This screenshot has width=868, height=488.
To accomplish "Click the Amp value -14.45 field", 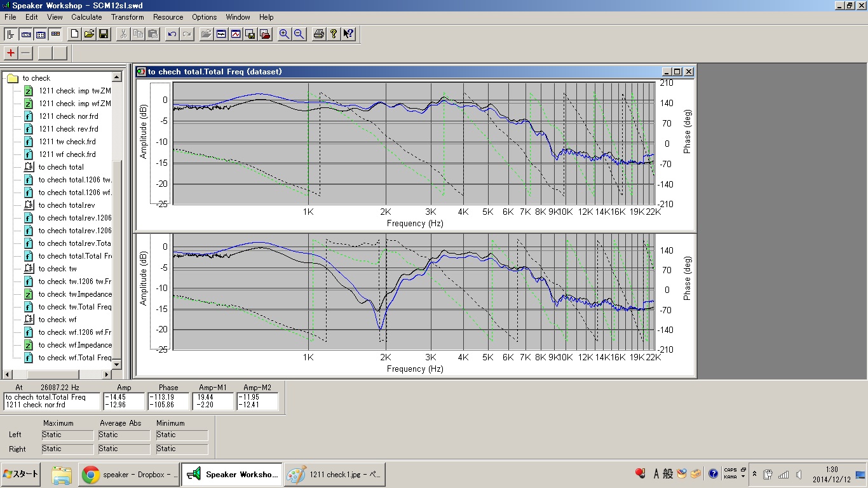I will [x=124, y=401].
